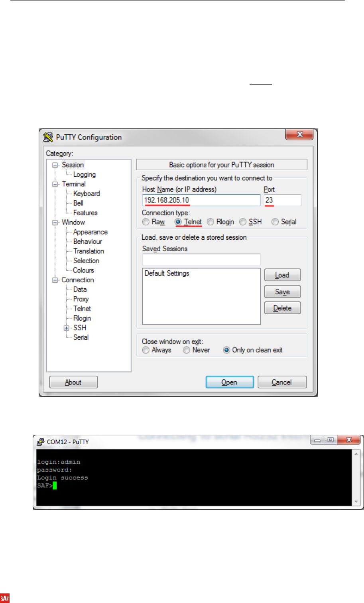Screen dimensions: 364x603
Task: Open the Proxy settings category
Action: tap(81, 299)
